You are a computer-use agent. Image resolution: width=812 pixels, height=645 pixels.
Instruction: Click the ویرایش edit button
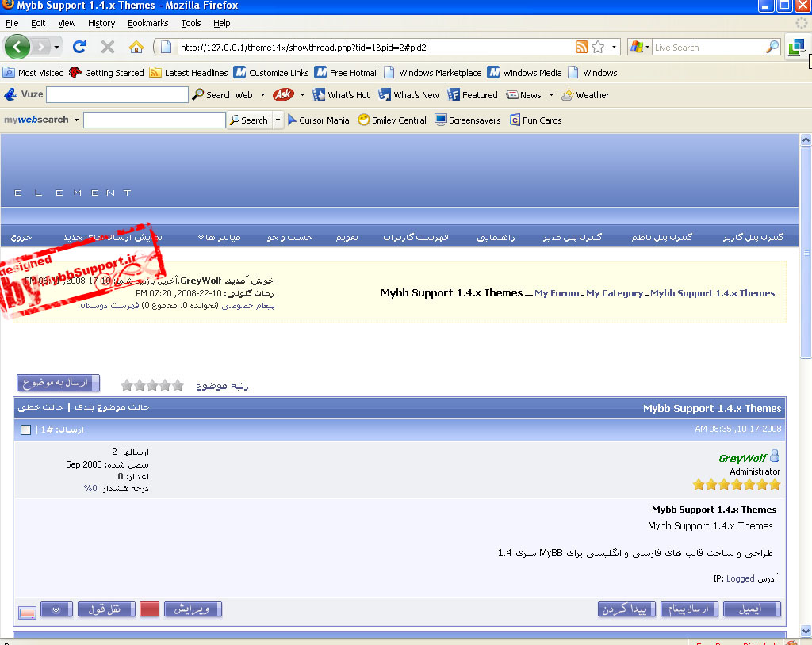pyautogui.click(x=193, y=609)
